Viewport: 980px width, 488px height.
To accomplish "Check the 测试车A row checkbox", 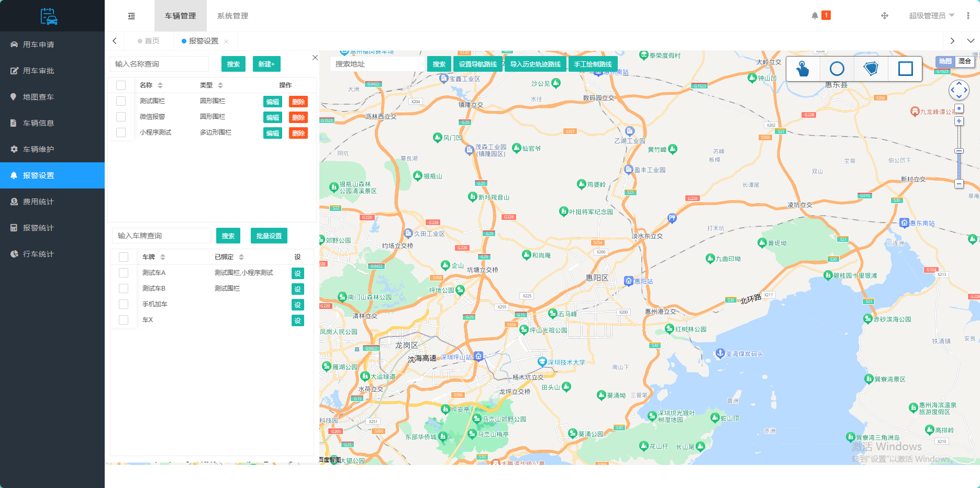I will pos(124,273).
